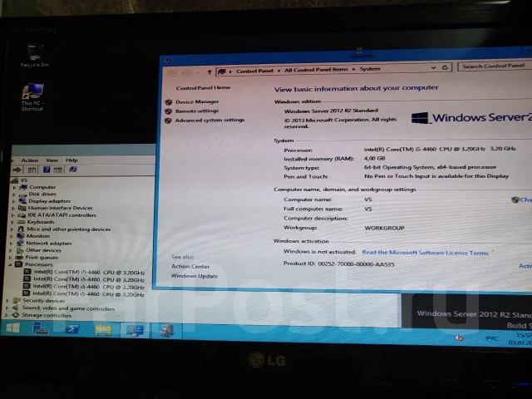Open the Recycle Bin desktop icon

point(35,57)
